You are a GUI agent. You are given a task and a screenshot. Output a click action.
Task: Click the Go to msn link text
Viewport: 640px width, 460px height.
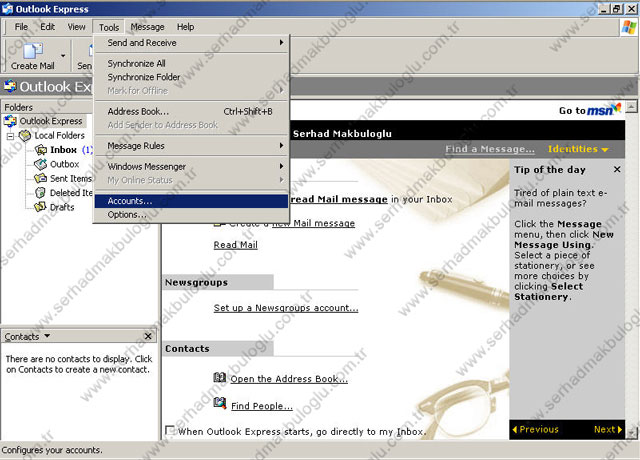click(x=572, y=111)
